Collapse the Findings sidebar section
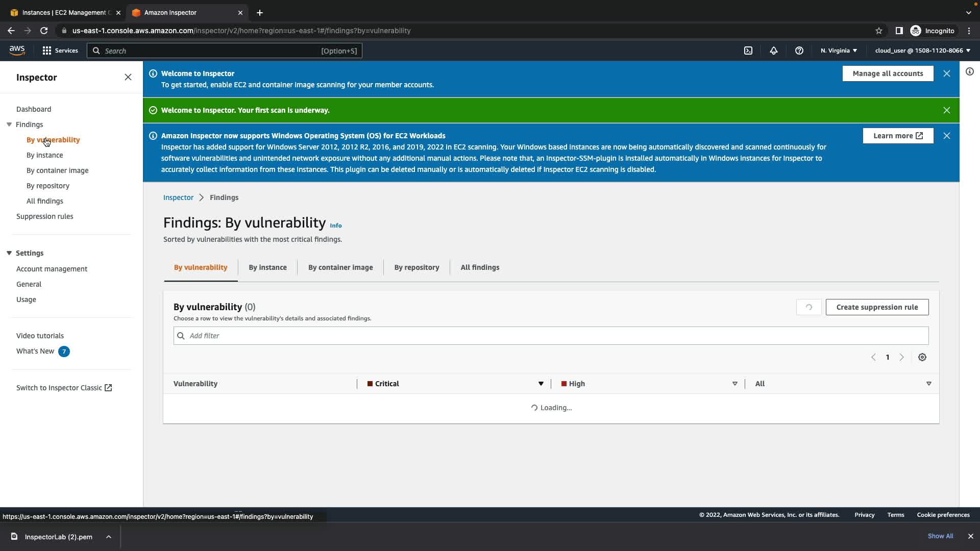This screenshot has width=980, height=551. pos(9,124)
